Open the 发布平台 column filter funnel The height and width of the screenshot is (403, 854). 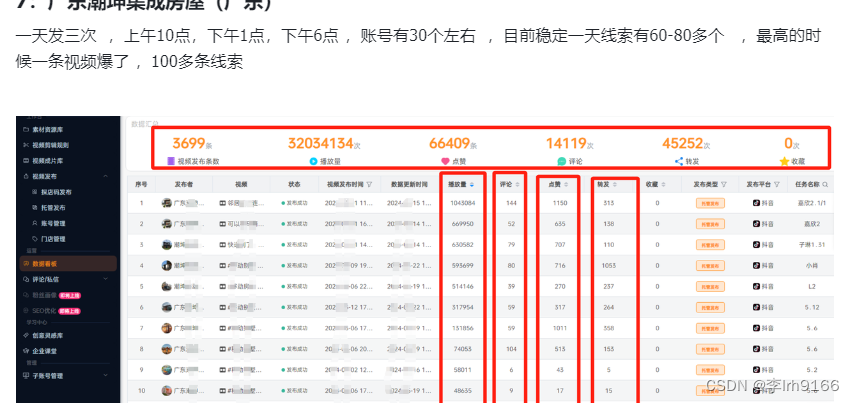(777, 185)
